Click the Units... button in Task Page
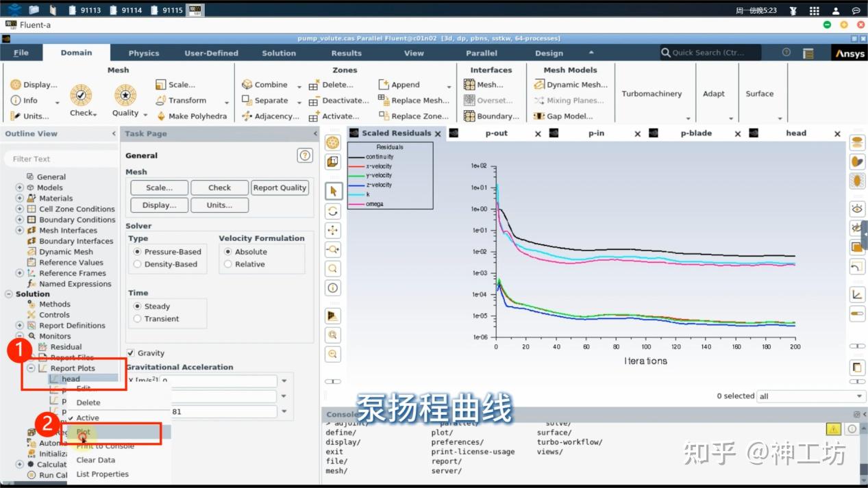Viewport: 868px width, 488px height. [x=219, y=205]
